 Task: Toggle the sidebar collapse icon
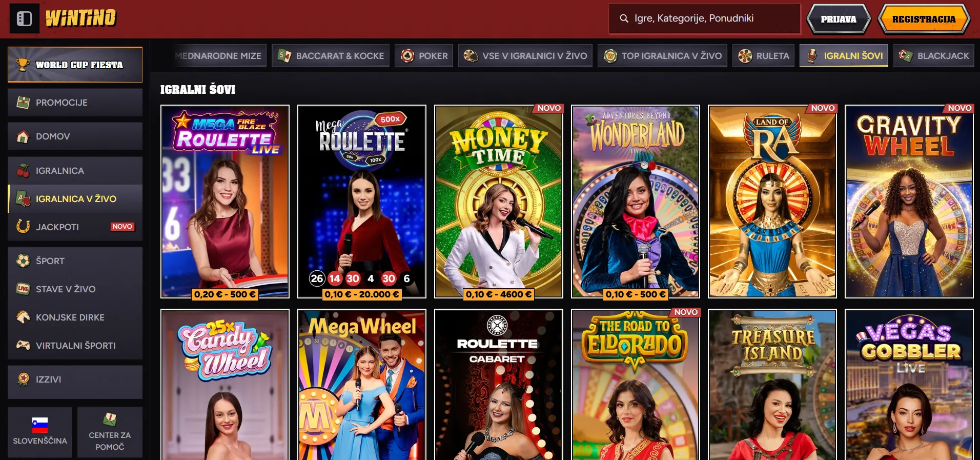(24, 19)
